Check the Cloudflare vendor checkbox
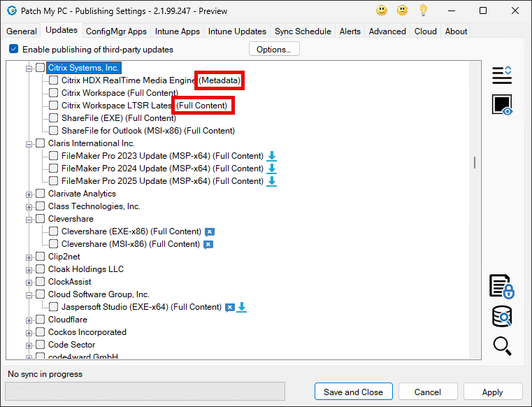Image resolution: width=532 pixels, height=407 pixels. point(41,319)
